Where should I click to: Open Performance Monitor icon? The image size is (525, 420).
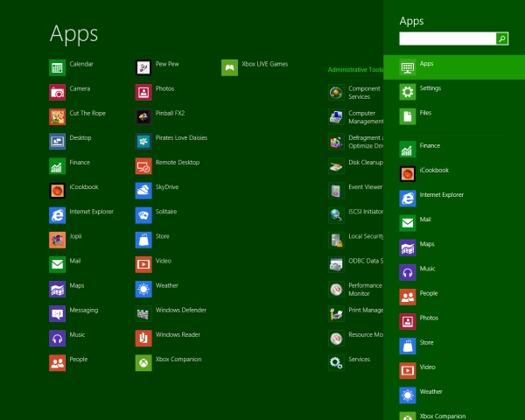coord(336,289)
